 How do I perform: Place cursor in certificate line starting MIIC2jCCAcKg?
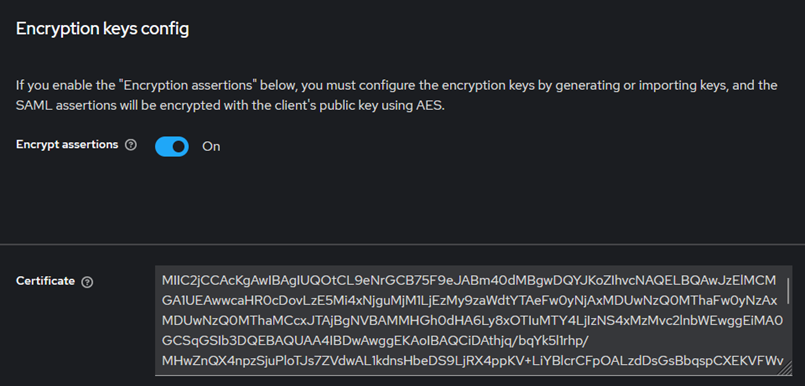469,281
